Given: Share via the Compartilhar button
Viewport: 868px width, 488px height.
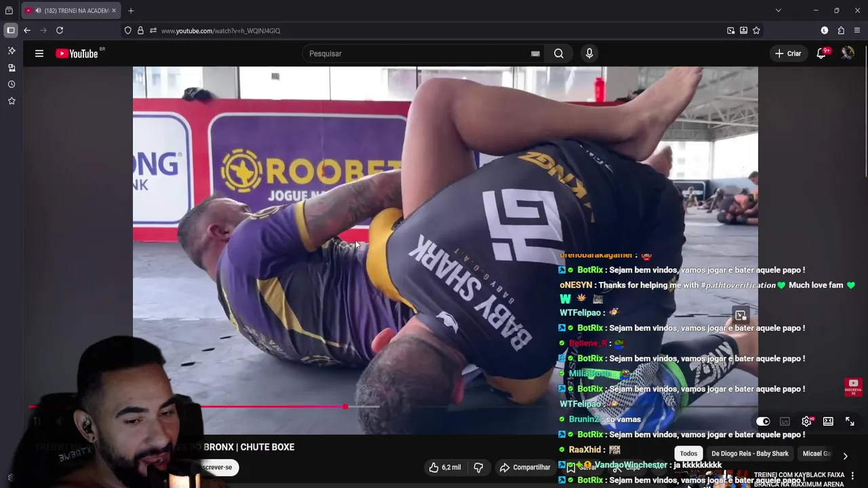Looking at the screenshot, I should (x=525, y=468).
